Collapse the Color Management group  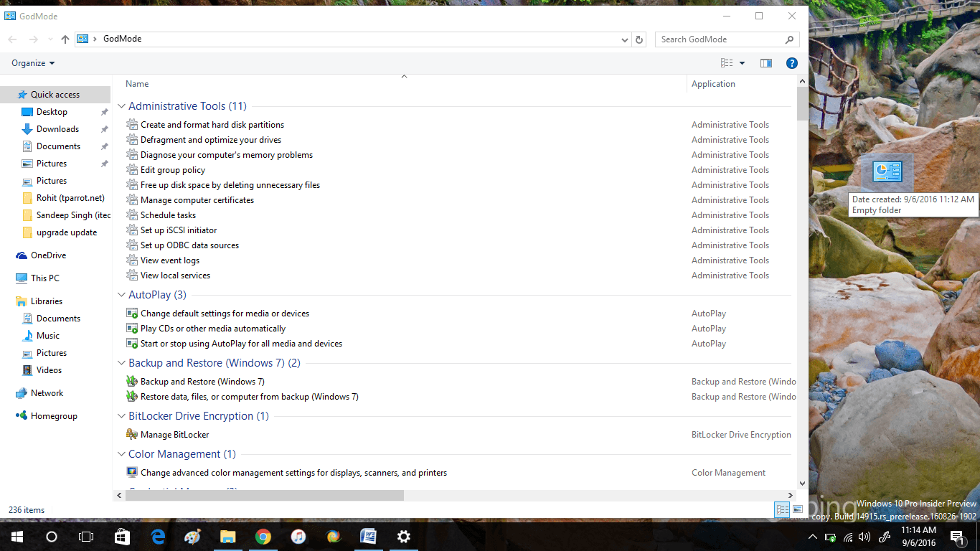[x=121, y=454]
